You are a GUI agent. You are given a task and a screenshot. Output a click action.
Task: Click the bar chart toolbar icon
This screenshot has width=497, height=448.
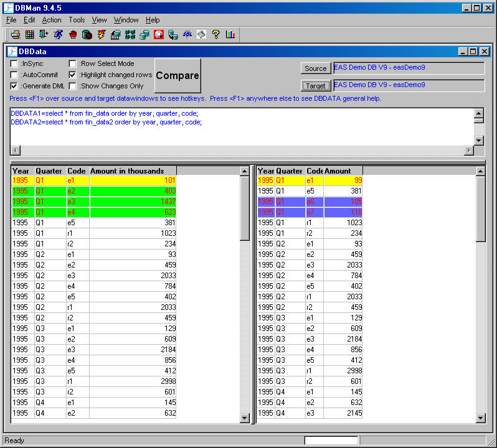(230, 35)
